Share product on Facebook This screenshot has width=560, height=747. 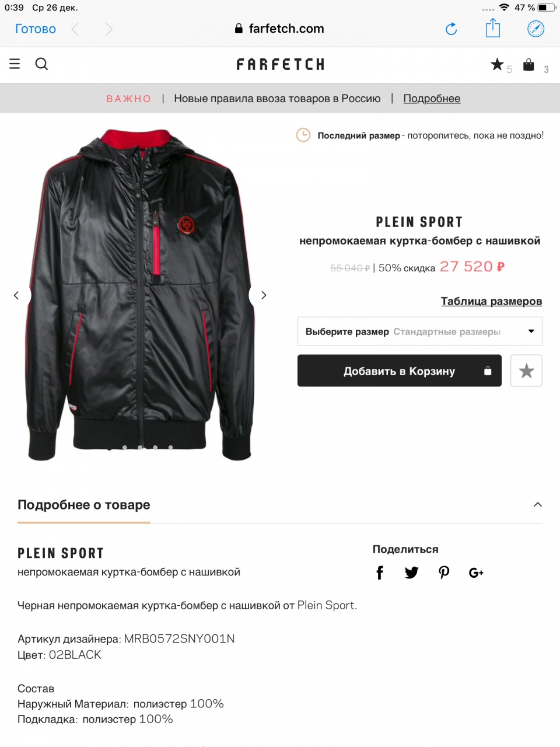pos(380,573)
